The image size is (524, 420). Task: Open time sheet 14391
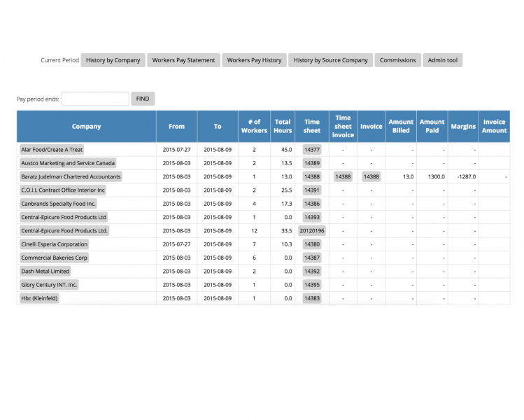click(312, 190)
